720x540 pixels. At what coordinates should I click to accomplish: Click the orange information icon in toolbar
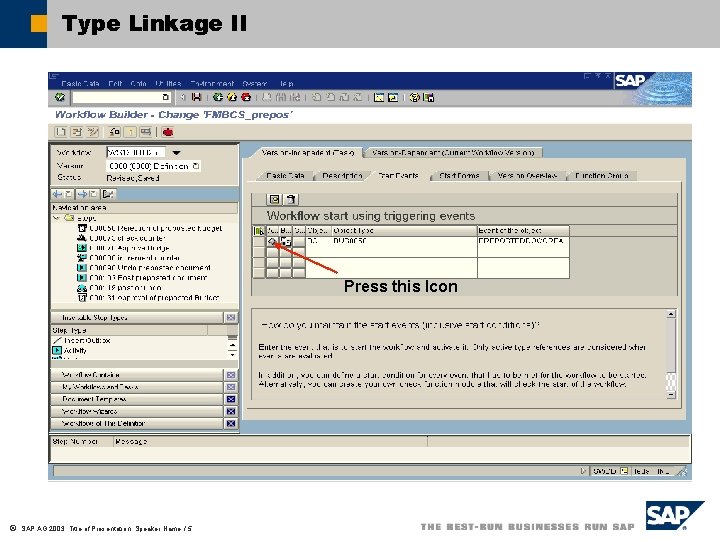[x=130, y=132]
